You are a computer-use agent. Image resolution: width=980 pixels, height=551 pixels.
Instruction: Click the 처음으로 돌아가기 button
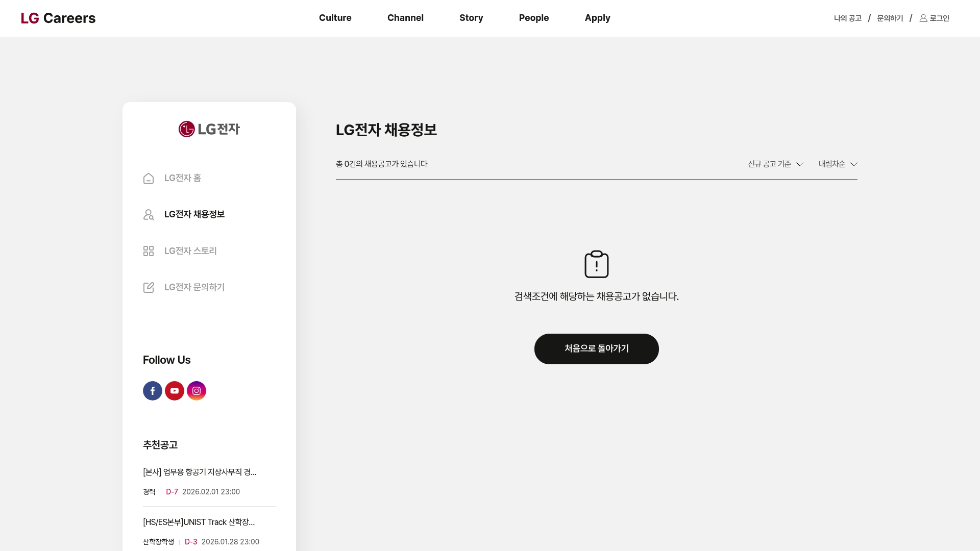(x=596, y=349)
